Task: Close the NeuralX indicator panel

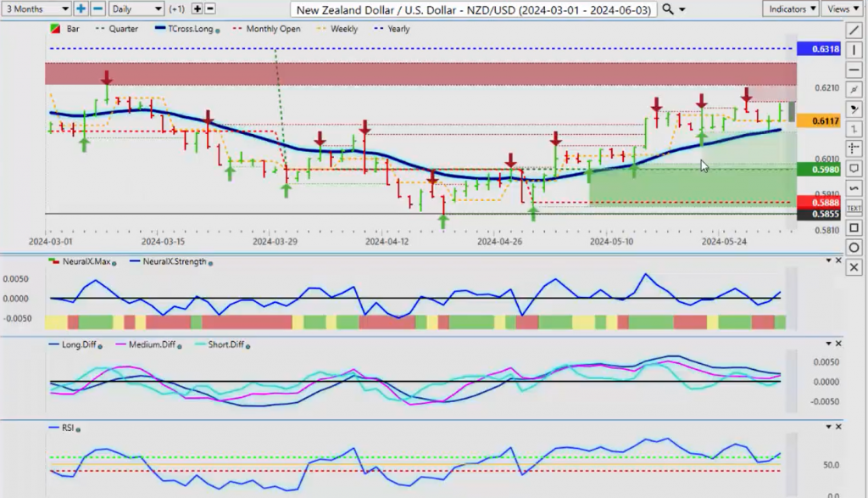Action: pos(838,260)
